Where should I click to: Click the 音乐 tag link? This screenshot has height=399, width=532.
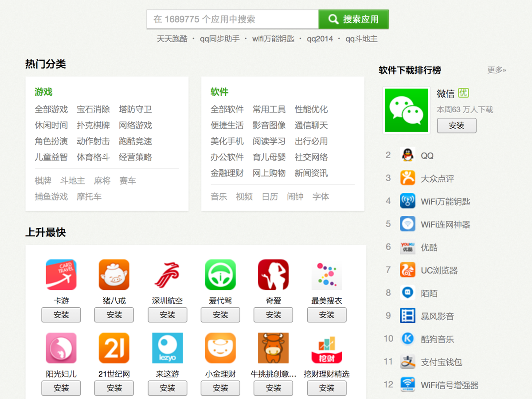[219, 196]
